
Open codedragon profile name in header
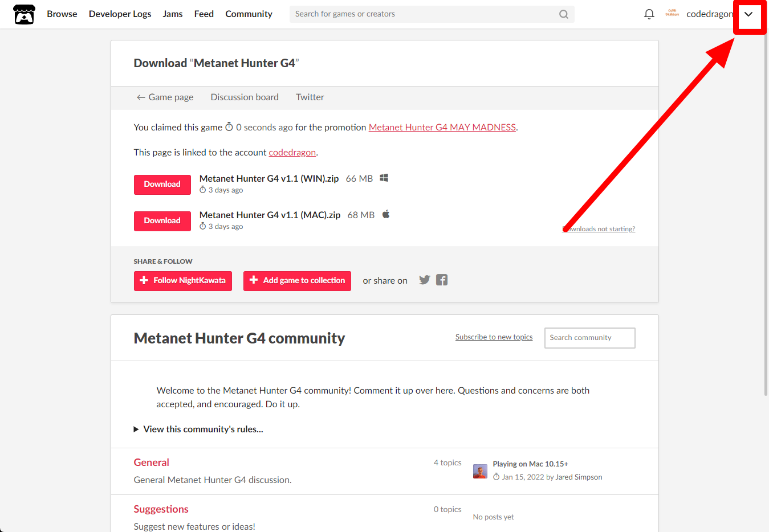(710, 14)
